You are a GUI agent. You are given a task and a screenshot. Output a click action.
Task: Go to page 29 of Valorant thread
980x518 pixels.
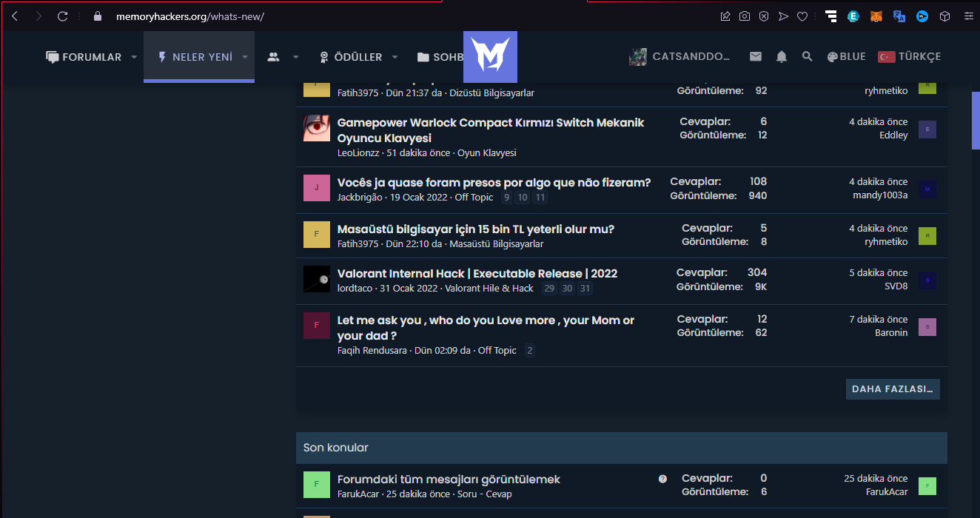pyautogui.click(x=549, y=289)
